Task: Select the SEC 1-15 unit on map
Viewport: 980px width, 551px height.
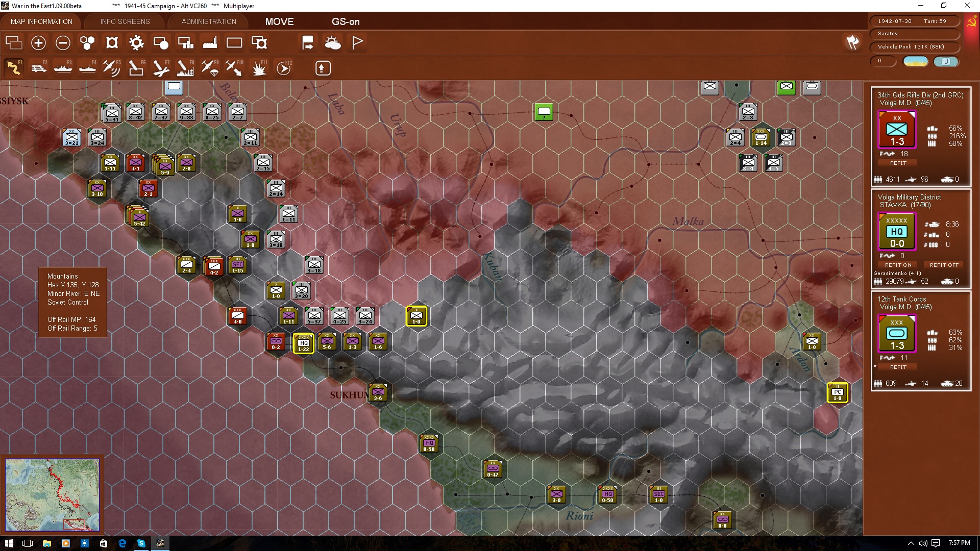Action: [238, 265]
